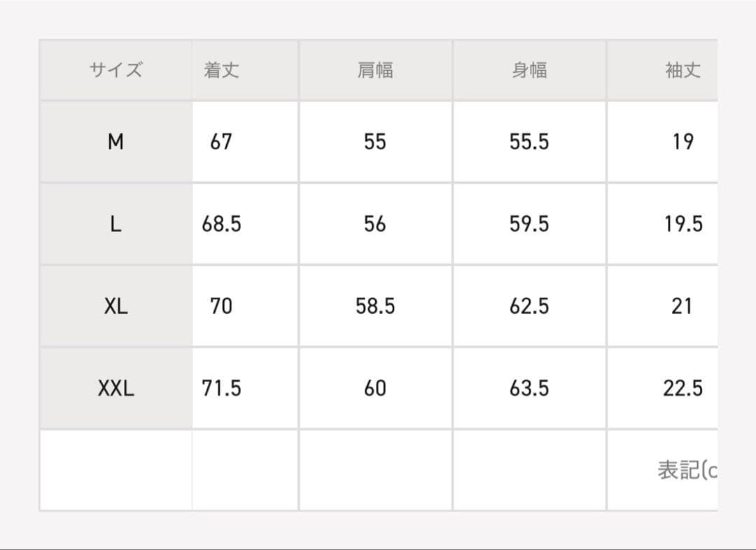Click the 表記 note text

point(687,470)
